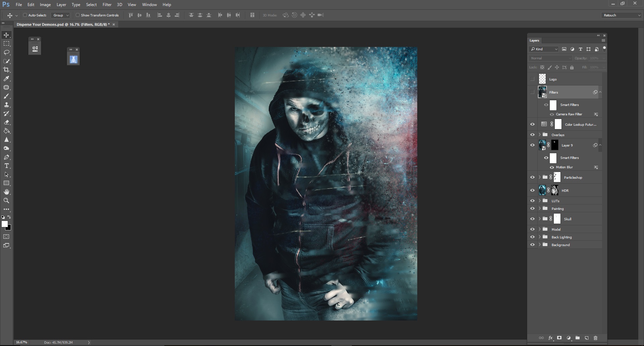
Task: Select the Lasso tool
Action: (6, 52)
